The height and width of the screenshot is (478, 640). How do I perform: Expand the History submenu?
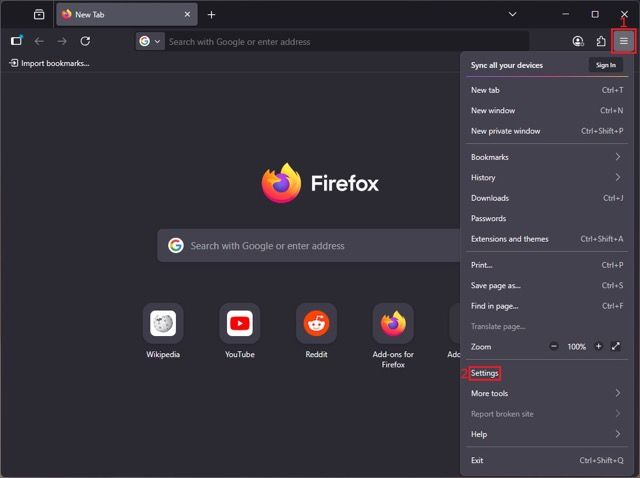pos(545,178)
